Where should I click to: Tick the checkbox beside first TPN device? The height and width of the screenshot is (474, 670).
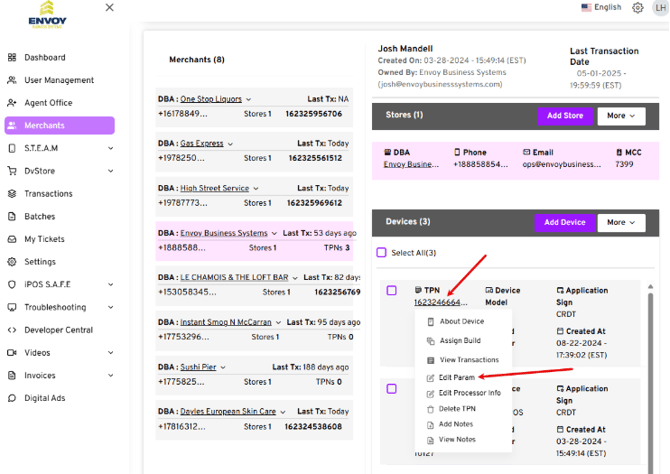[x=391, y=291]
